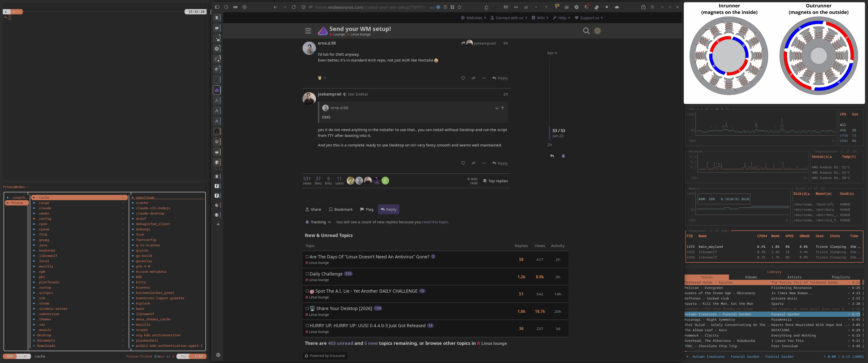Expand the Connect with us menu
Viewport: 868px width, 363px height.
pyautogui.click(x=509, y=18)
